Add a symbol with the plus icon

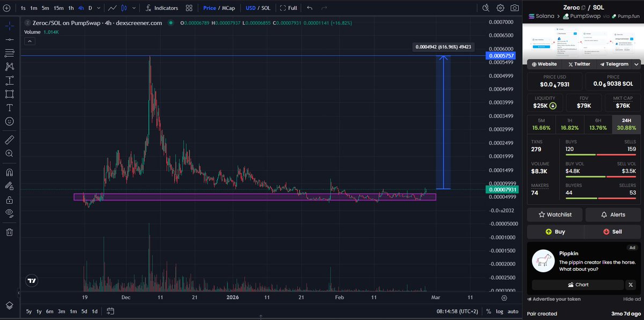coord(6,8)
